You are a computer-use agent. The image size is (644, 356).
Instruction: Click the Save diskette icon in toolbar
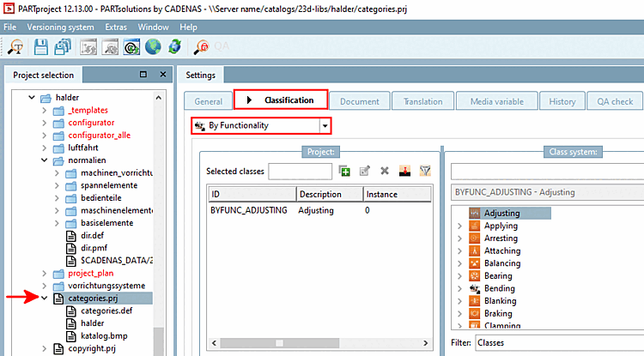(40, 47)
